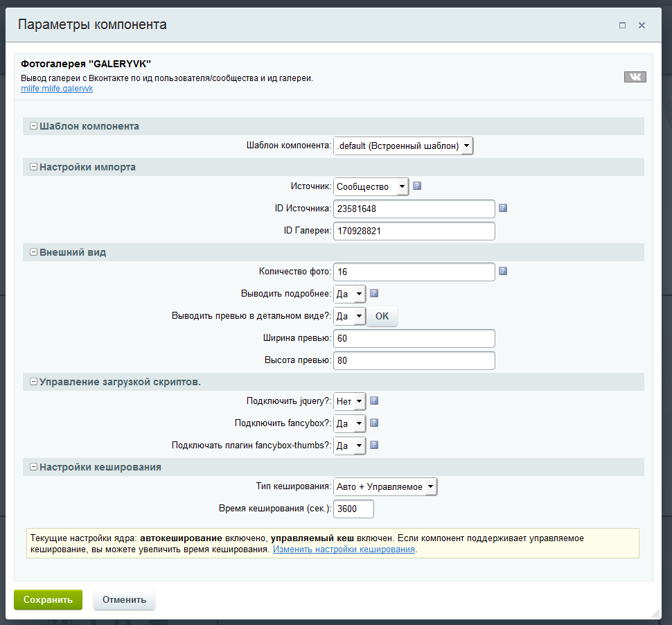Collapse the Внешний вид section
The width and height of the screenshot is (672, 625).
[x=33, y=252]
